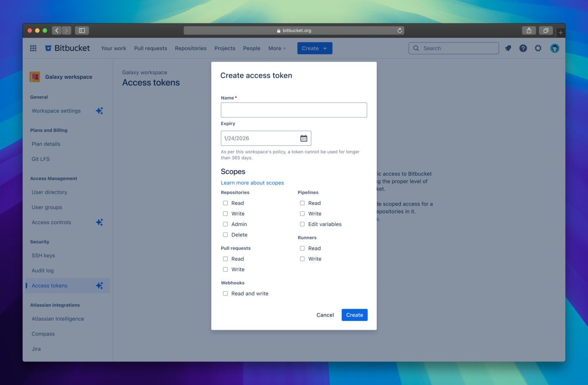Click the sparkle icon beside Workspace settings
588x385 pixels.
(x=99, y=111)
